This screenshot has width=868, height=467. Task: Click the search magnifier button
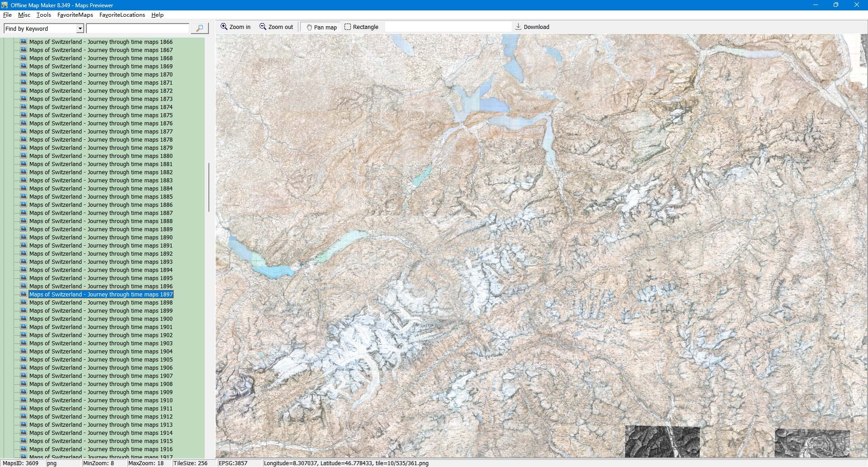pyautogui.click(x=199, y=29)
